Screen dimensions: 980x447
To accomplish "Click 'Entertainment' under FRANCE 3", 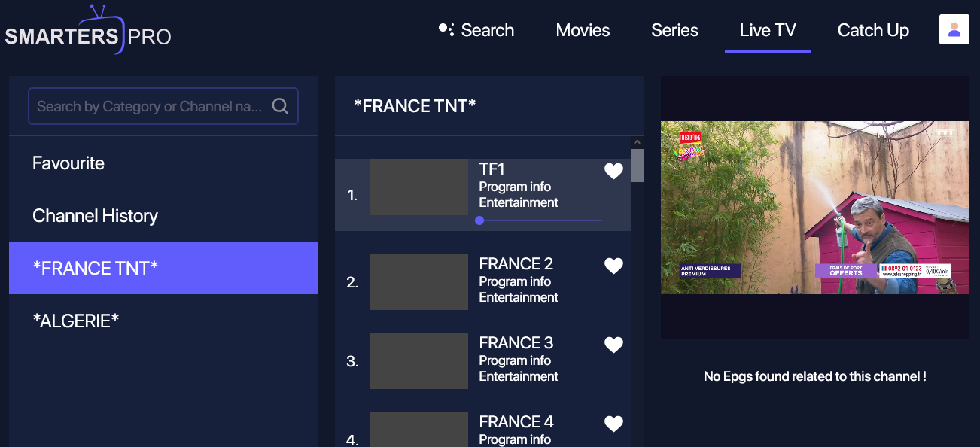I will tap(519, 376).
